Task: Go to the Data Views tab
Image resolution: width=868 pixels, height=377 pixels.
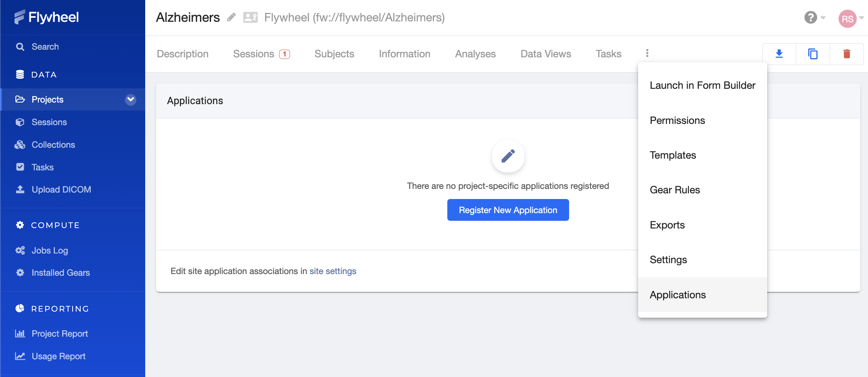Action: tap(546, 54)
